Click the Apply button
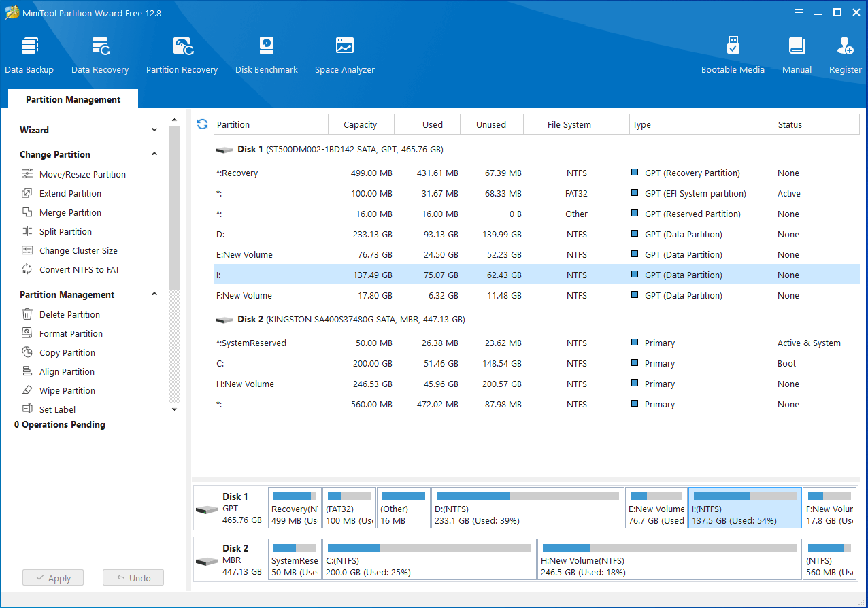Image resolution: width=868 pixels, height=608 pixels. (52, 578)
